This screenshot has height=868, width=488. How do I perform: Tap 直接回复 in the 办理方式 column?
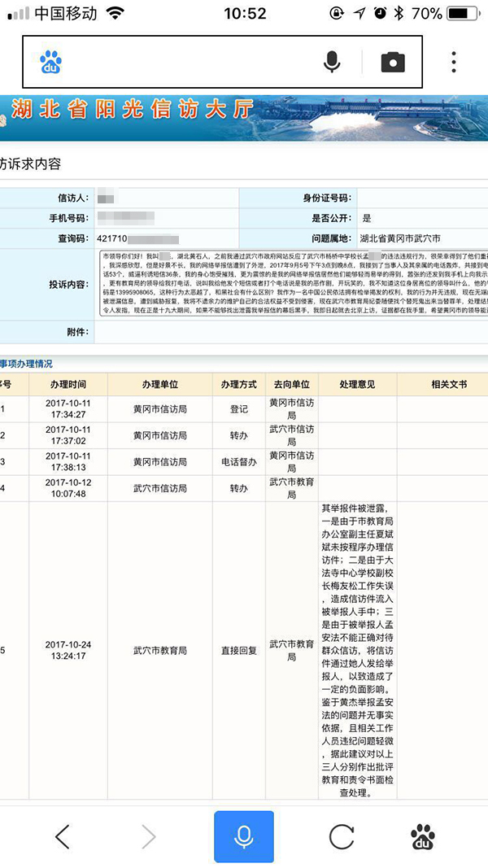(x=239, y=651)
